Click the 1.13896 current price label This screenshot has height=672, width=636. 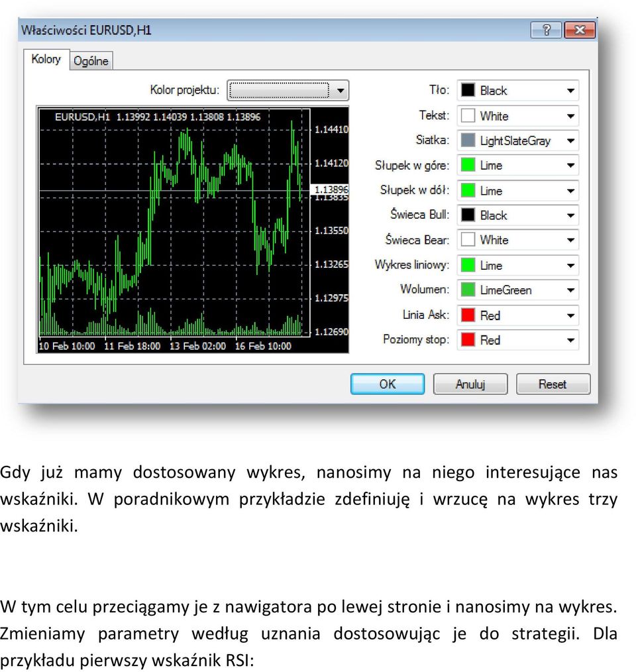[330, 189]
